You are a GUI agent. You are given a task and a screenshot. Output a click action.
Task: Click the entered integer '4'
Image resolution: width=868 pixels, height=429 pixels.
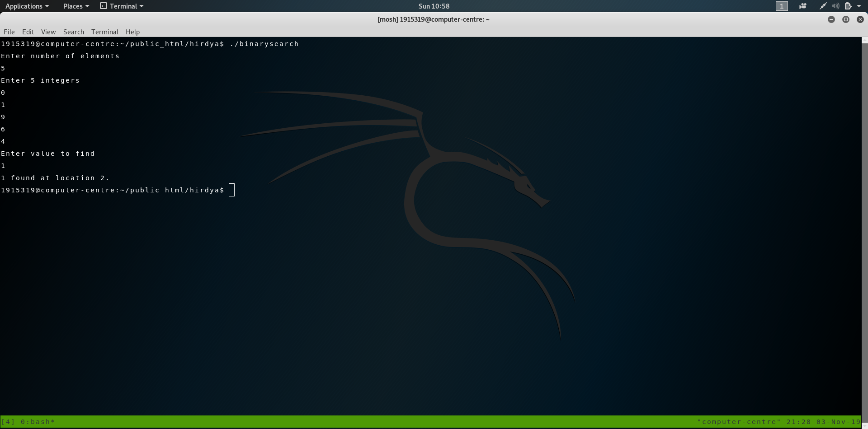[x=3, y=141]
